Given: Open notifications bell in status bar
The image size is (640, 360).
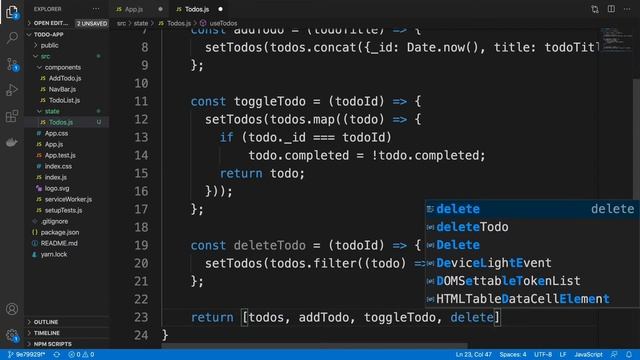Looking at the screenshot, I should (x=629, y=354).
